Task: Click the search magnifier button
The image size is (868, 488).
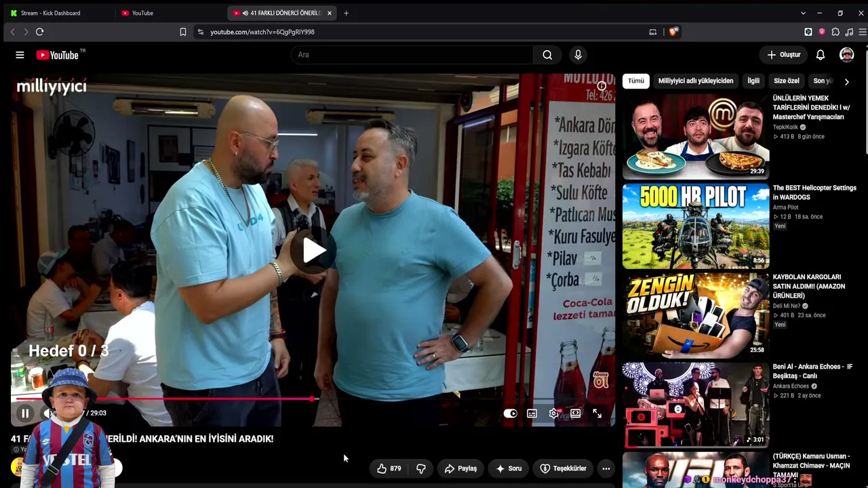Action: click(x=547, y=55)
